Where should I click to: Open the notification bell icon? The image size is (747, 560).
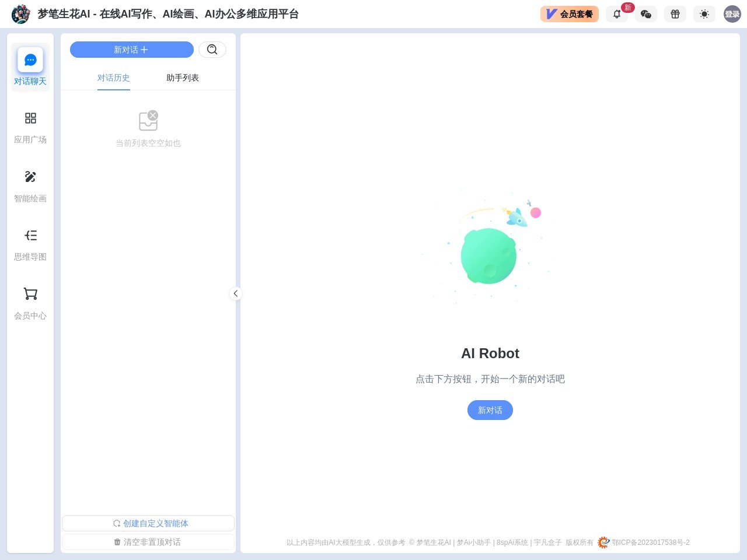617,14
